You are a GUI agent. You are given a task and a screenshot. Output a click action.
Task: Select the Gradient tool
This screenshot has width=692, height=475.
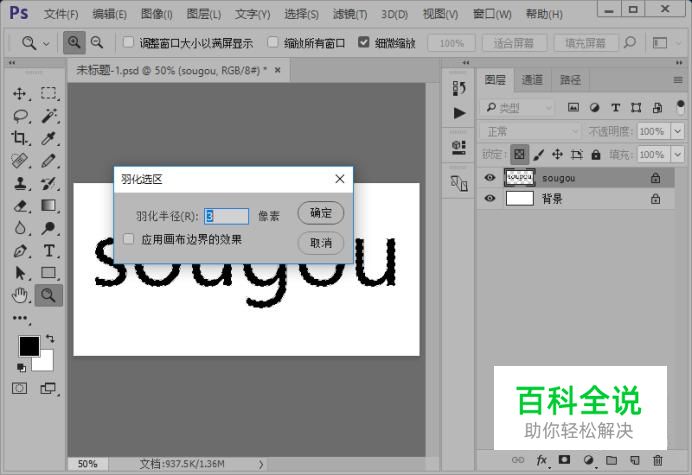point(49,206)
